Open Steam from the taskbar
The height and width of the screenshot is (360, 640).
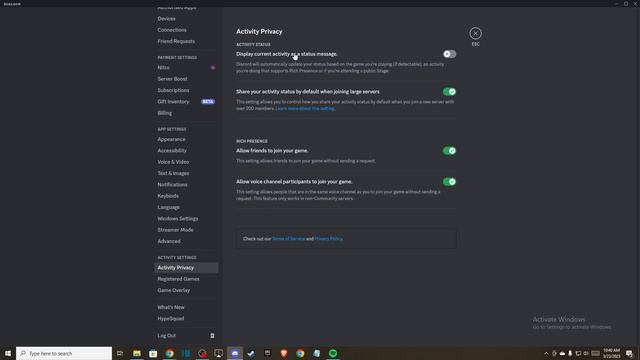(x=251, y=353)
